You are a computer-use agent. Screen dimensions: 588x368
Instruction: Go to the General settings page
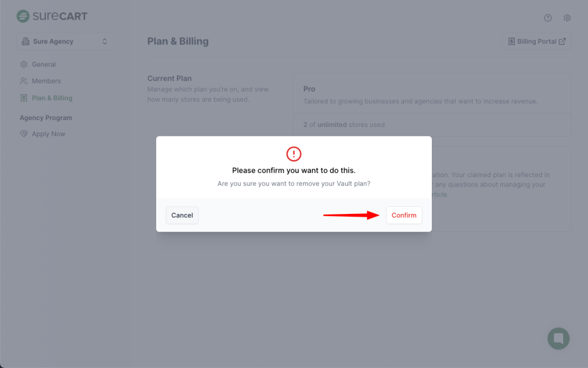[x=44, y=64]
